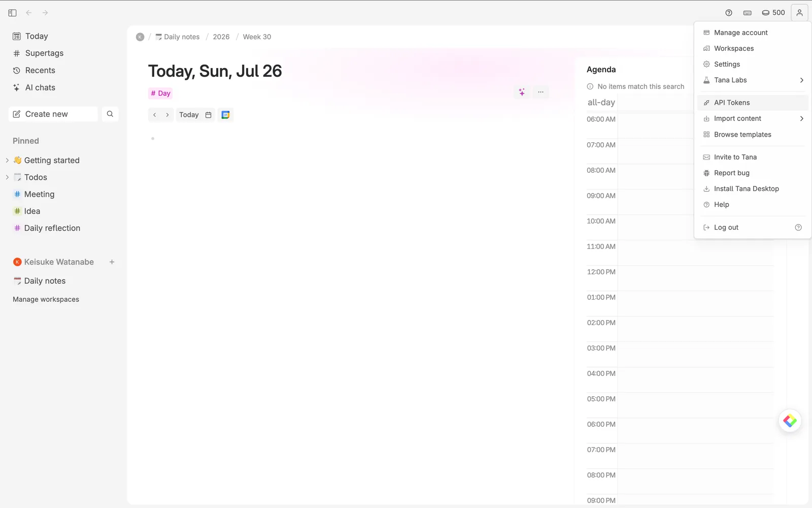
Task: Go back with the left arrow
Action: click(29, 13)
